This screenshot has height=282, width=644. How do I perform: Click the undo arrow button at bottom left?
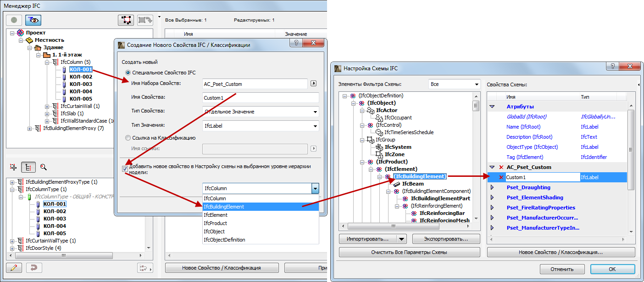pos(34,267)
